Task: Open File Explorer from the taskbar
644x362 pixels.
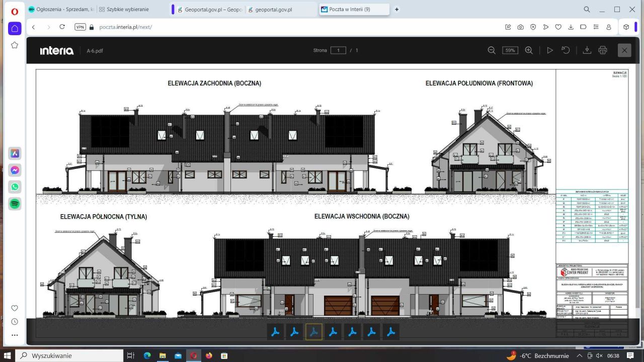Action: pos(163,355)
